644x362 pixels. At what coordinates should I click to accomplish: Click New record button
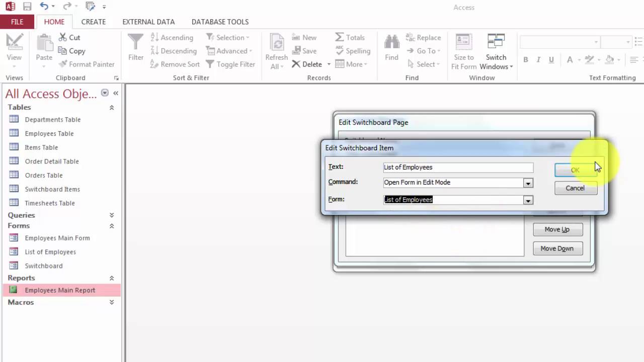304,37
